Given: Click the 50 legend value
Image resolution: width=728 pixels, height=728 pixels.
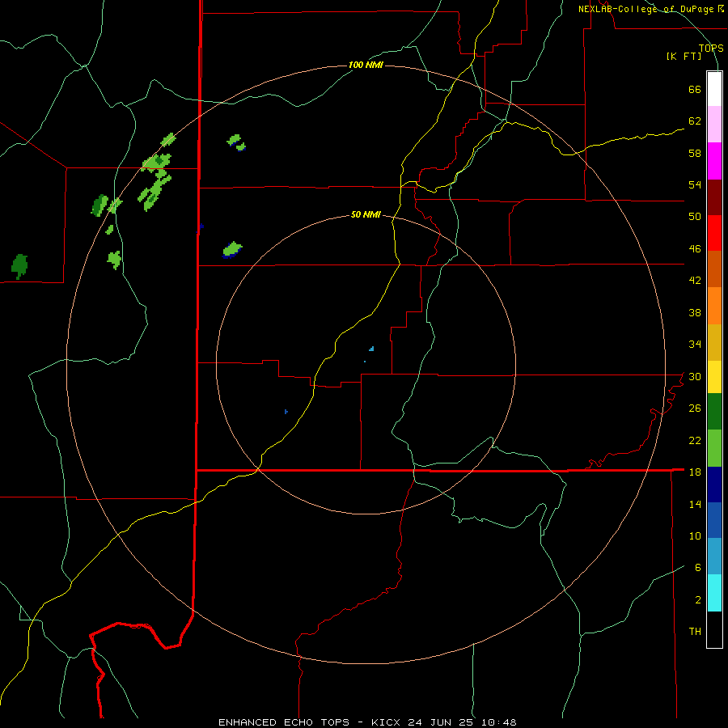Looking at the screenshot, I should pos(695,217).
